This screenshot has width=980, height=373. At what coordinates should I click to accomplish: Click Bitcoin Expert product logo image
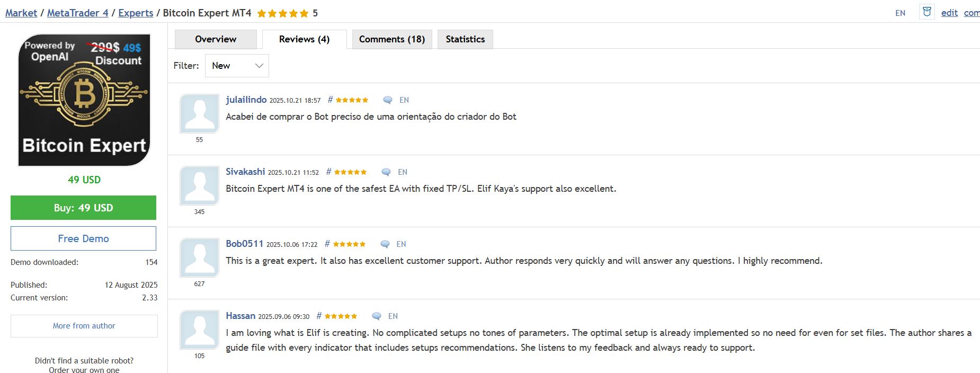pyautogui.click(x=84, y=100)
